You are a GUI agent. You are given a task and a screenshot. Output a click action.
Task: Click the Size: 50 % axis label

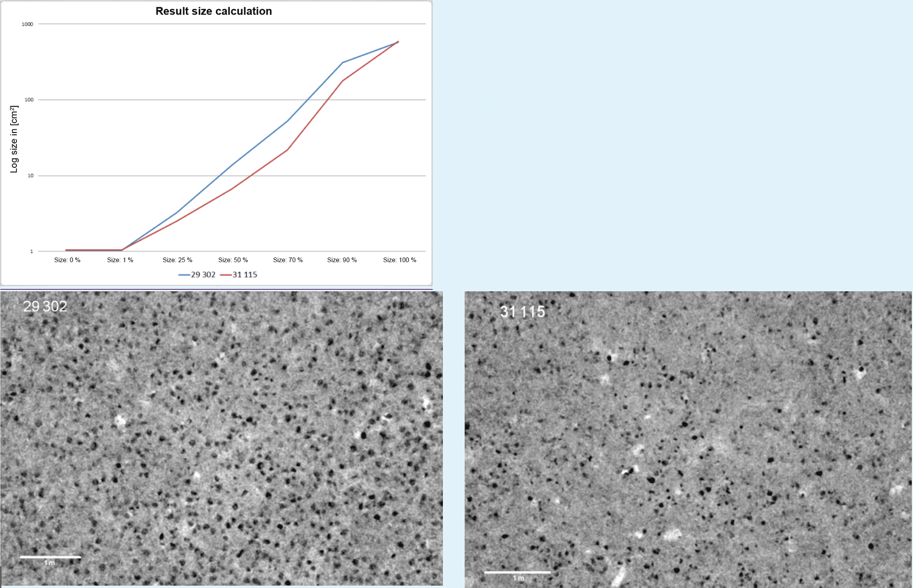233,260
